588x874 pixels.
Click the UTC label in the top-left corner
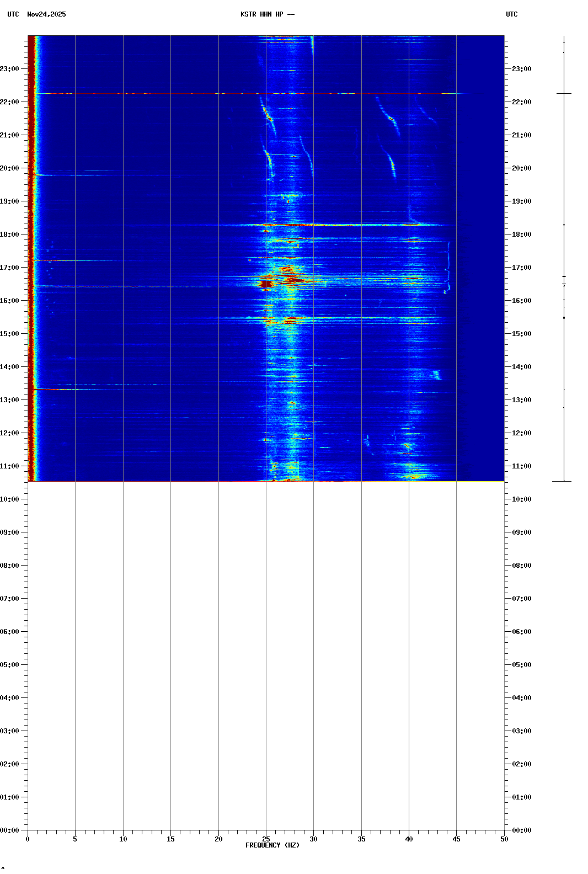tap(13, 14)
